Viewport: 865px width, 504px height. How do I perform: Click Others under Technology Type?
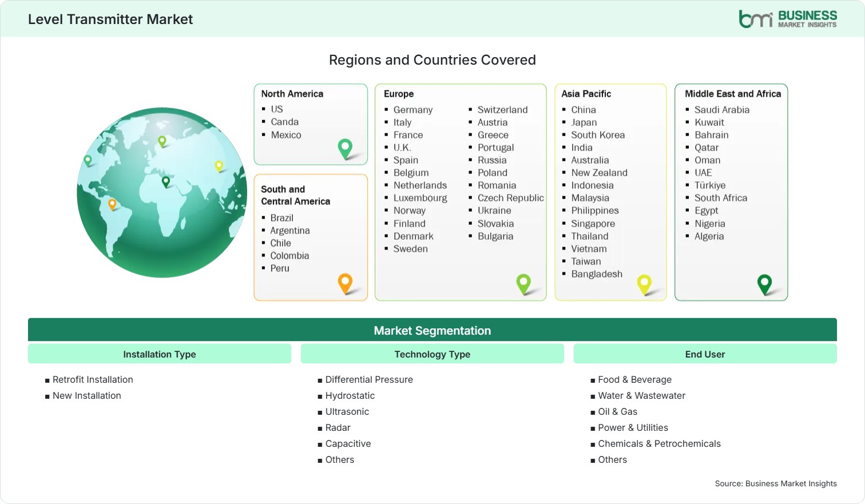pyautogui.click(x=340, y=459)
